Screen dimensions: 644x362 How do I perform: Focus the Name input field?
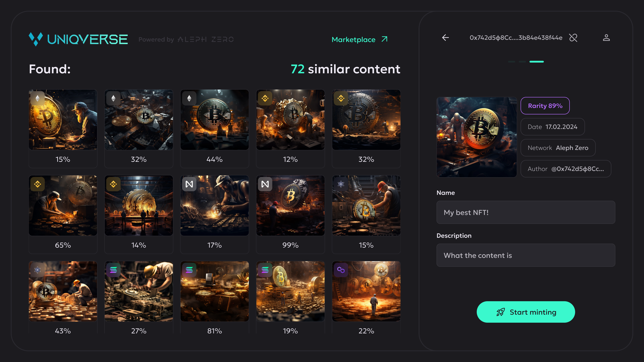tap(525, 212)
